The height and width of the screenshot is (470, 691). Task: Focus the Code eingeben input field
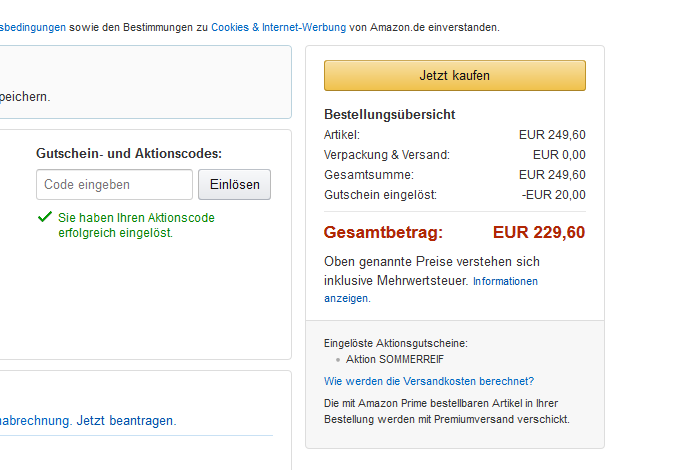pyautogui.click(x=115, y=185)
